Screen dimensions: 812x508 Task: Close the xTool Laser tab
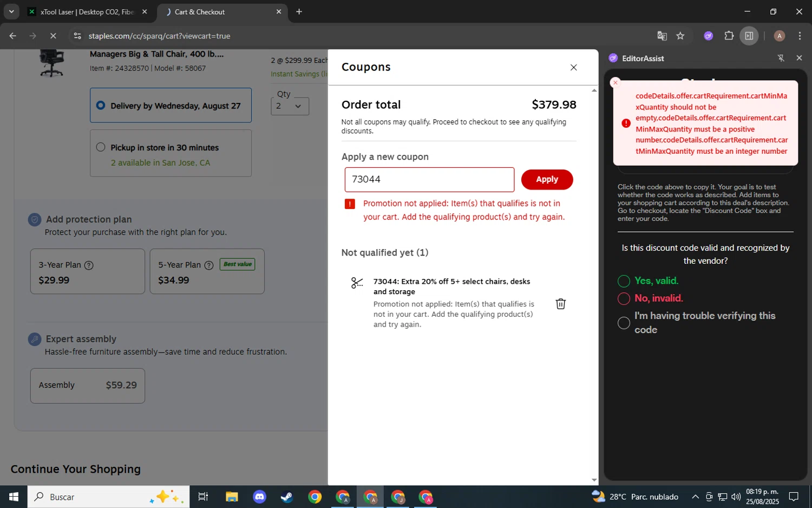tap(145, 12)
